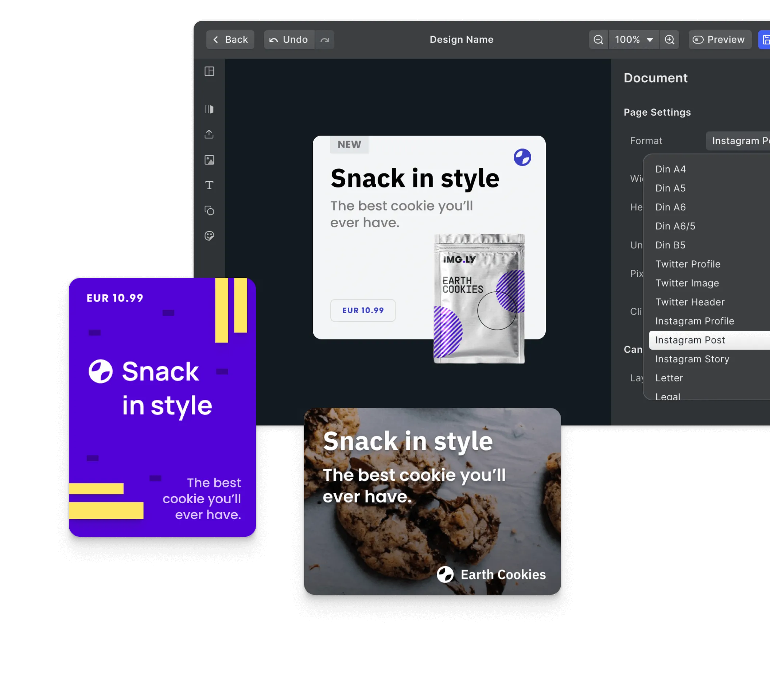Screen dimensions: 770x700
Task: Click the cookie photo card
Action: pos(432,501)
